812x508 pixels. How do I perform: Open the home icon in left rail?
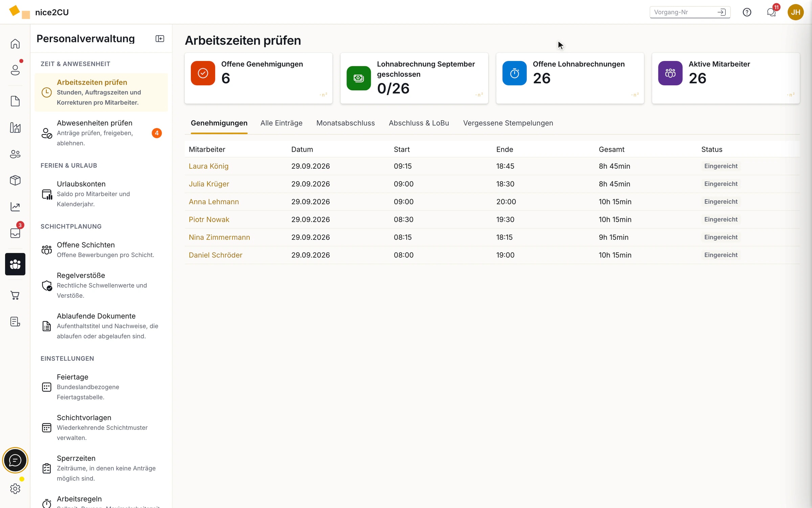pyautogui.click(x=15, y=44)
